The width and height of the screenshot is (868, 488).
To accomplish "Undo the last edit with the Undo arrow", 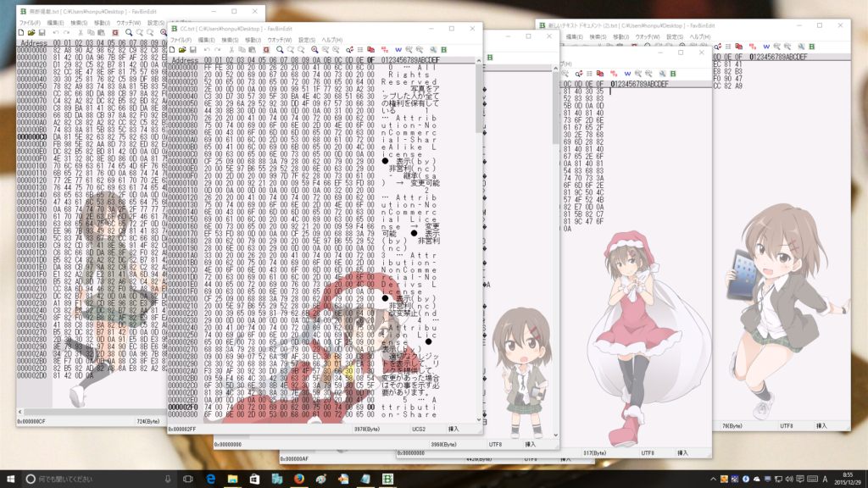I will tap(207, 49).
